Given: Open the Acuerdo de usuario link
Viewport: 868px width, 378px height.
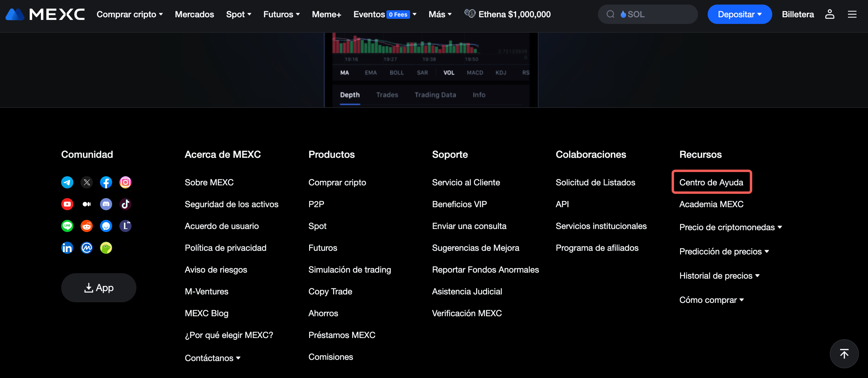Looking at the screenshot, I should [x=222, y=226].
